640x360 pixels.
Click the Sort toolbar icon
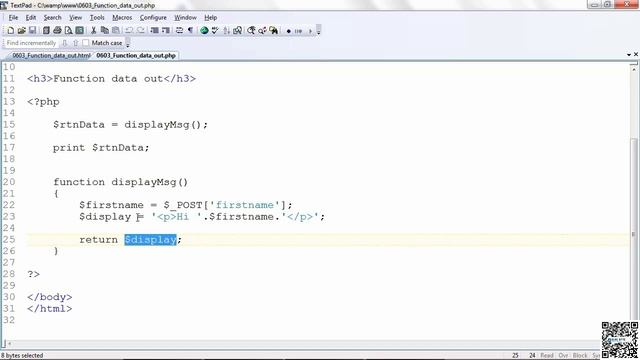click(x=227, y=31)
